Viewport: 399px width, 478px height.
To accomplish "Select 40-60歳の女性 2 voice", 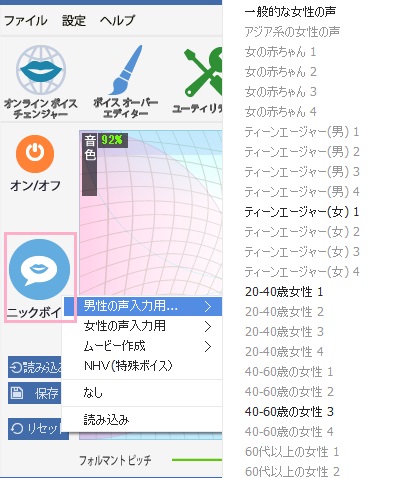I will 289,392.
